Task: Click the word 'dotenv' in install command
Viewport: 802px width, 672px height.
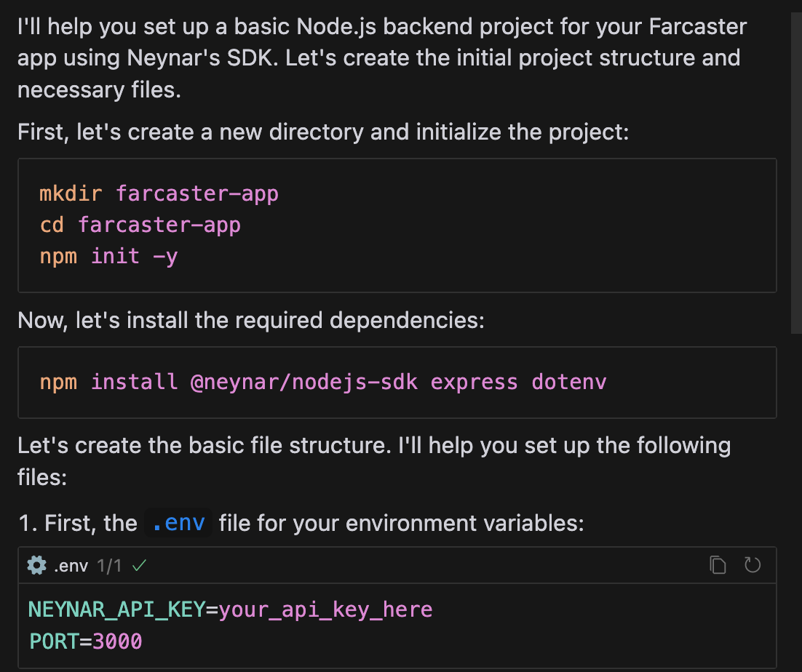Action: click(569, 383)
